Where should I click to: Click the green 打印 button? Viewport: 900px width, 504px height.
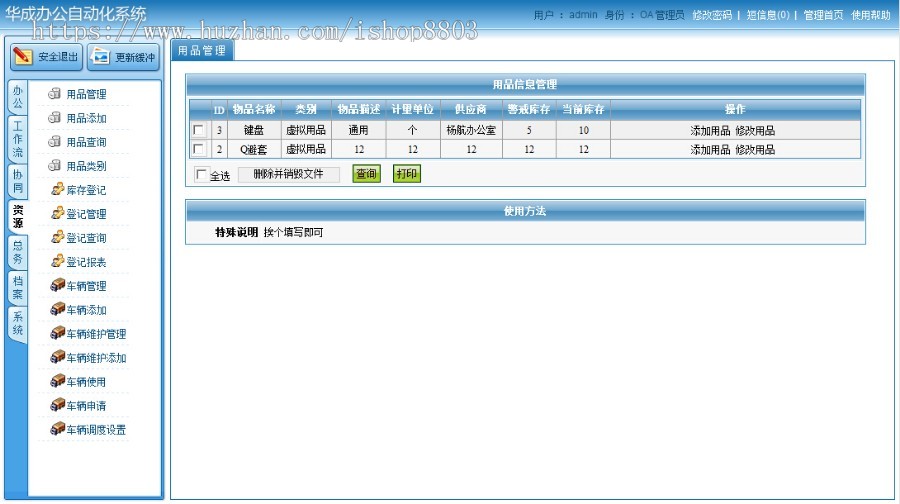tap(407, 173)
